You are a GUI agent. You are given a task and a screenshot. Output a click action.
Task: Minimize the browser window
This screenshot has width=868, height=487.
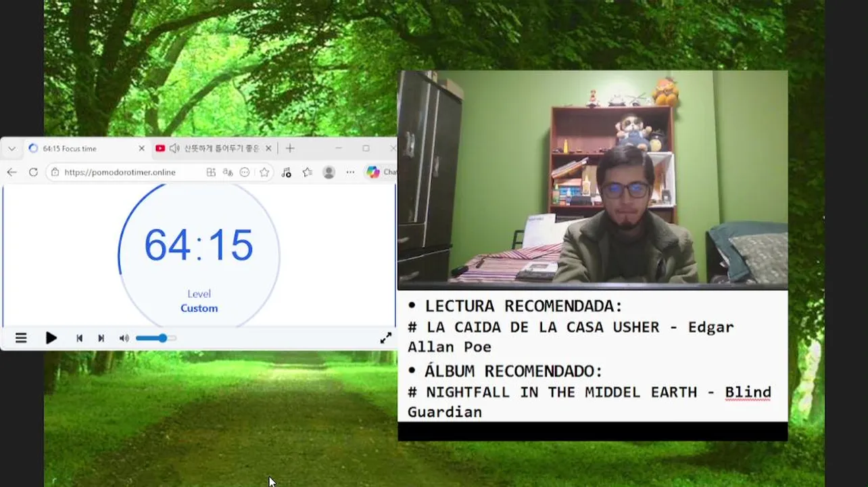[339, 148]
